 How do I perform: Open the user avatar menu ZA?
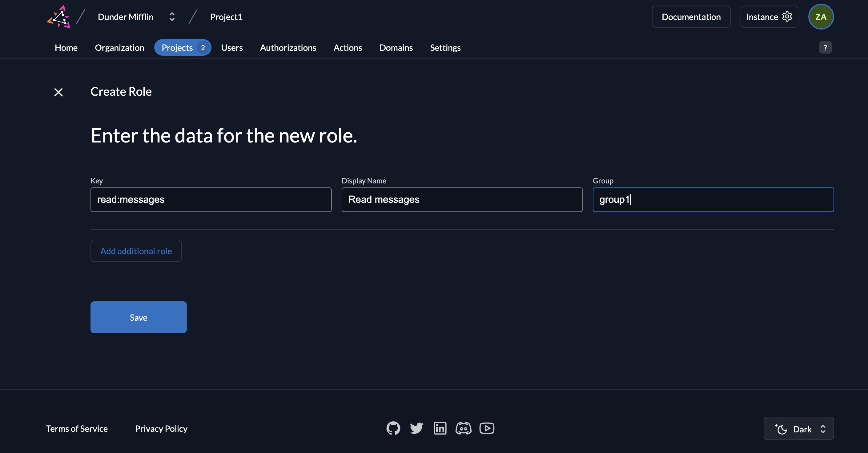[822, 16]
